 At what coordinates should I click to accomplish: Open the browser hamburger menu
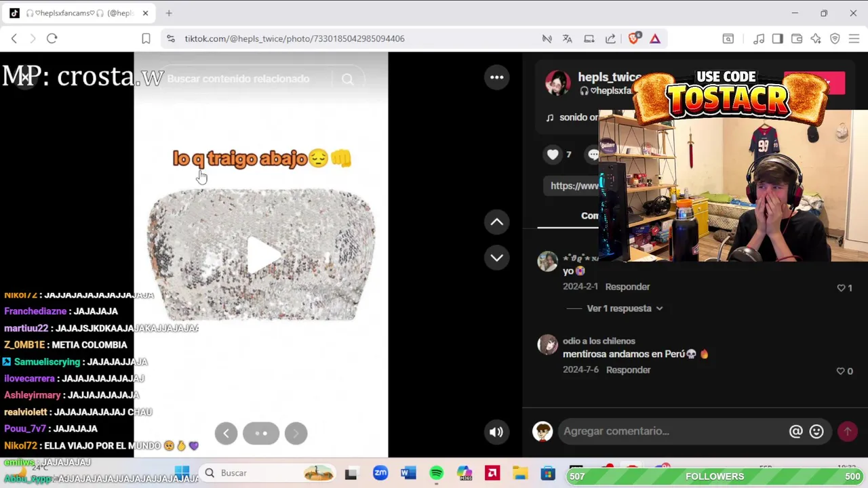pos(854,39)
